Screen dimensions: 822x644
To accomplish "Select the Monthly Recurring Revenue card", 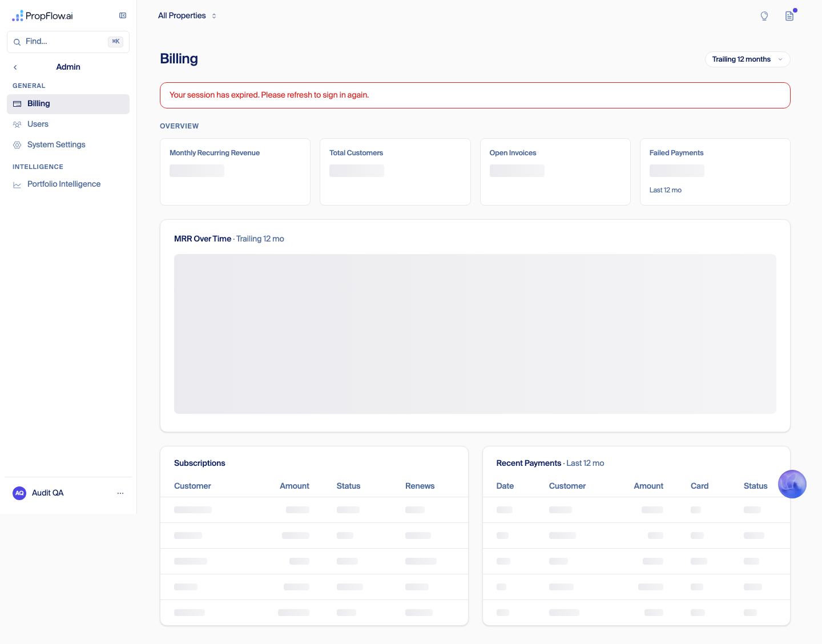I will pyautogui.click(x=235, y=172).
